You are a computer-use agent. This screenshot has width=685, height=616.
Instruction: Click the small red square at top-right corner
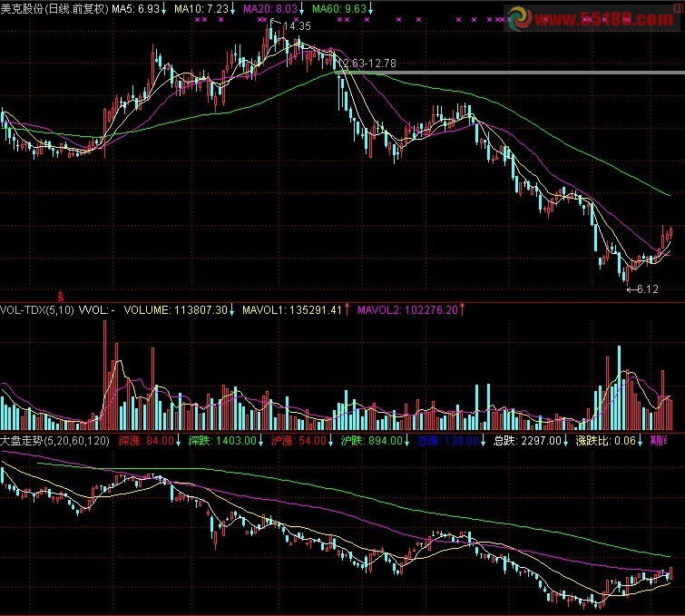point(679,8)
